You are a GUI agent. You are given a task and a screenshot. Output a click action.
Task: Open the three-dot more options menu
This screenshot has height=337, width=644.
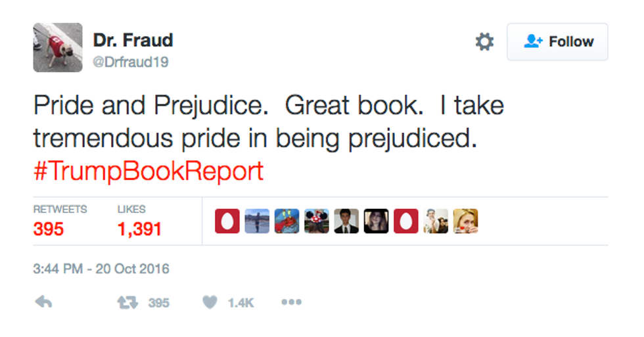[x=291, y=302]
